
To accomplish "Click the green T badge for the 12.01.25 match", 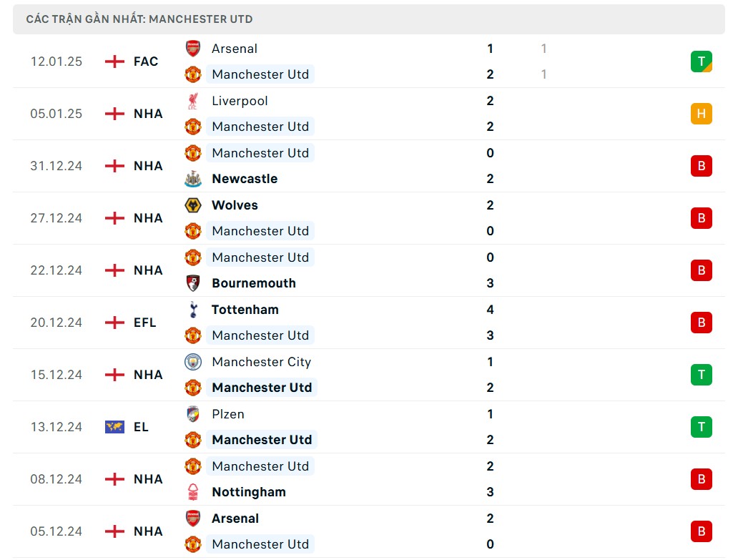I will pos(702,62).
